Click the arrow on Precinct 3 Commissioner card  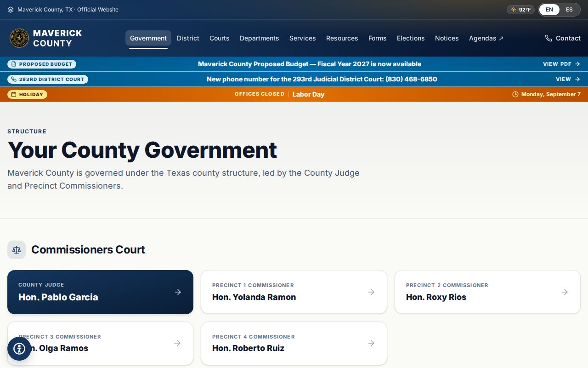[177, 343]
